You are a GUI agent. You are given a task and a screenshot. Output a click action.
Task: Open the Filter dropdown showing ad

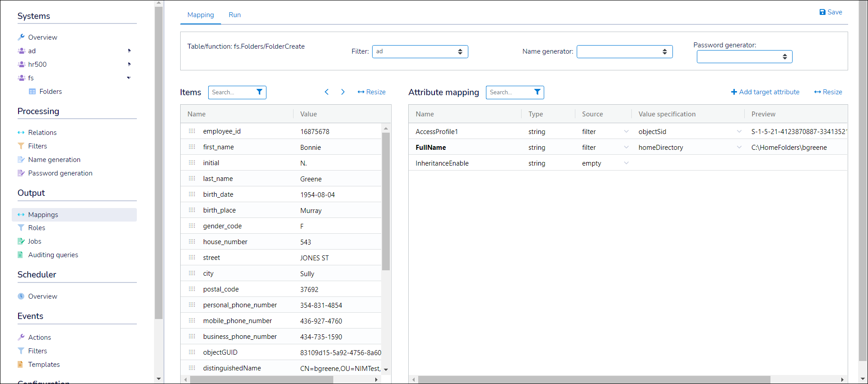[420, 51]
